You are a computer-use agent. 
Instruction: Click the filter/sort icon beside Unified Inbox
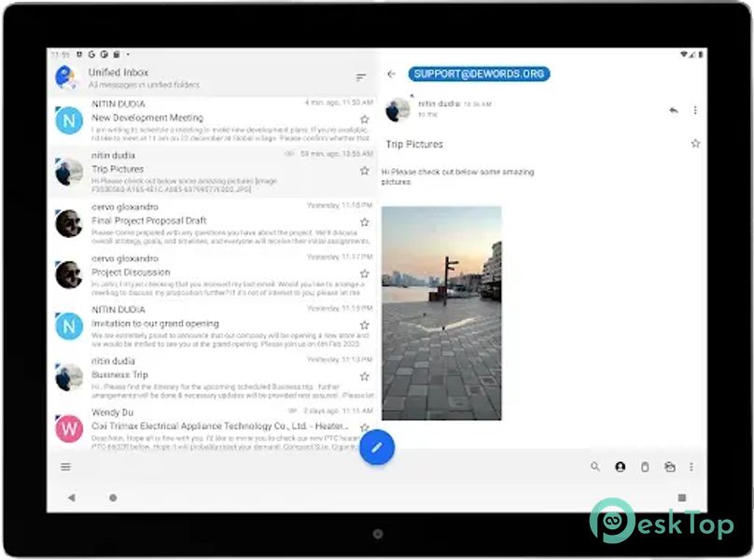(360, 77)
